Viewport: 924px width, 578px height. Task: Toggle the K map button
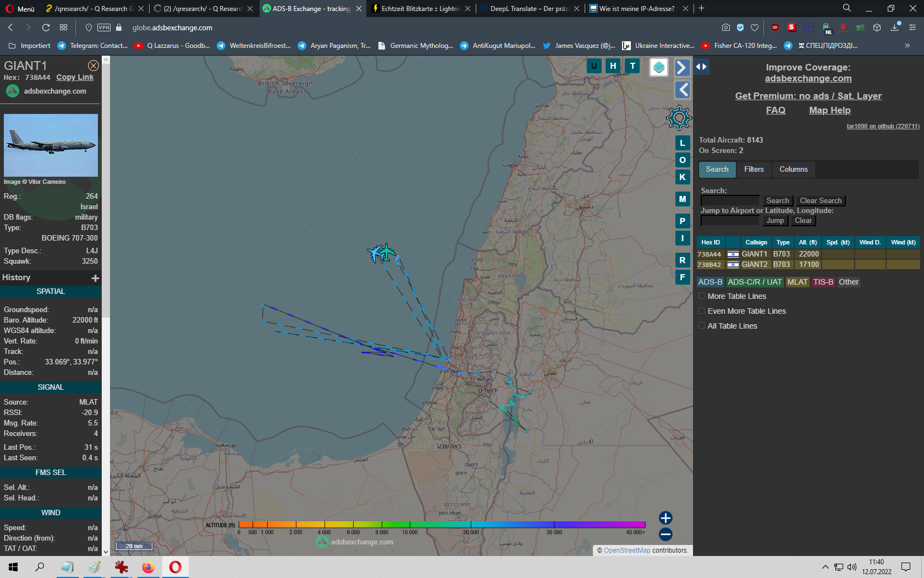coord(683,177)
